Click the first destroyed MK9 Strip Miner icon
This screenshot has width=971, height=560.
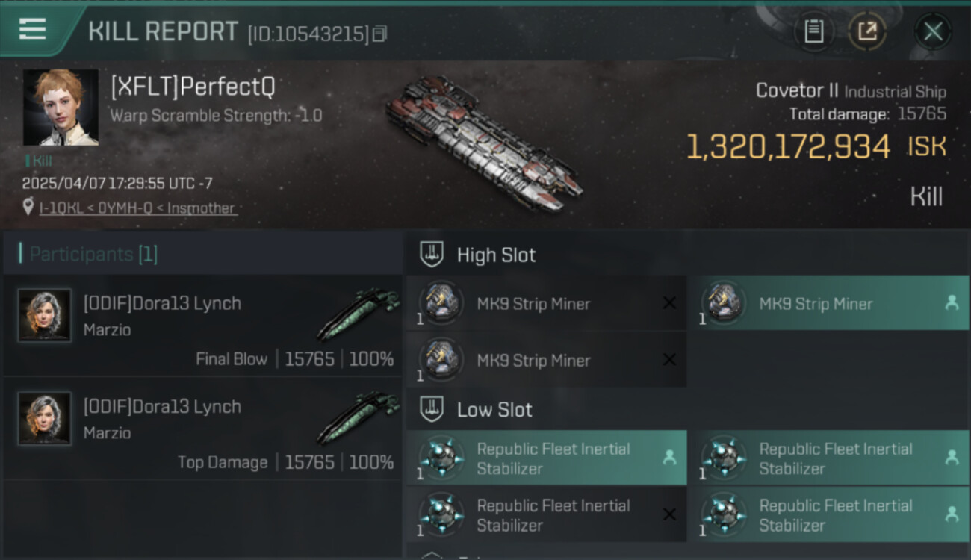(441, 303)
